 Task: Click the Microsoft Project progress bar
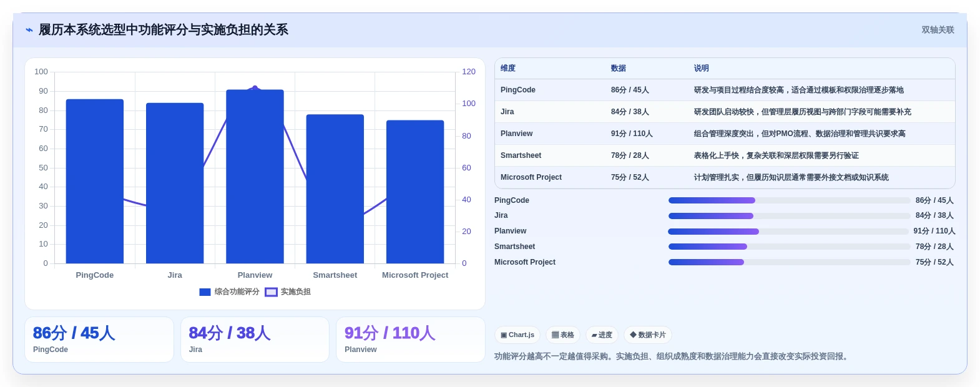(790, 262)
